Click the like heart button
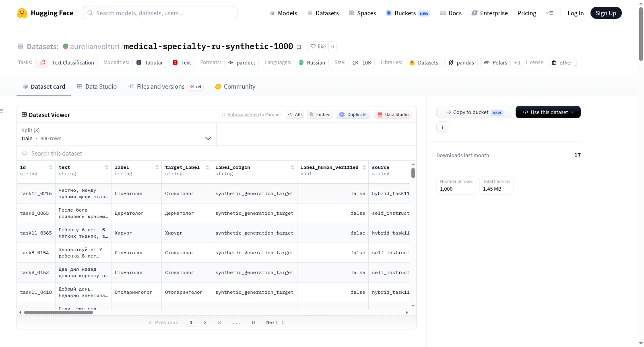Viewport: 644px width, 347px height. (318, 46)
